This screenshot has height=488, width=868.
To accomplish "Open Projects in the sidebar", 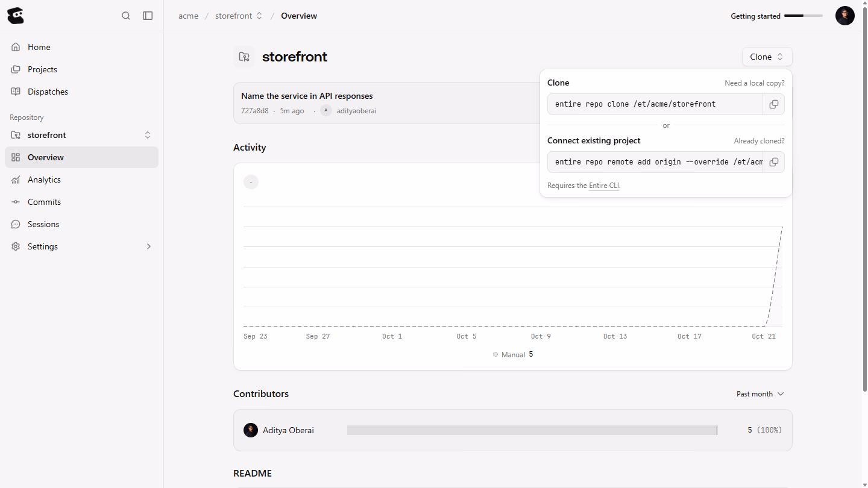I will tap(81, 69).
